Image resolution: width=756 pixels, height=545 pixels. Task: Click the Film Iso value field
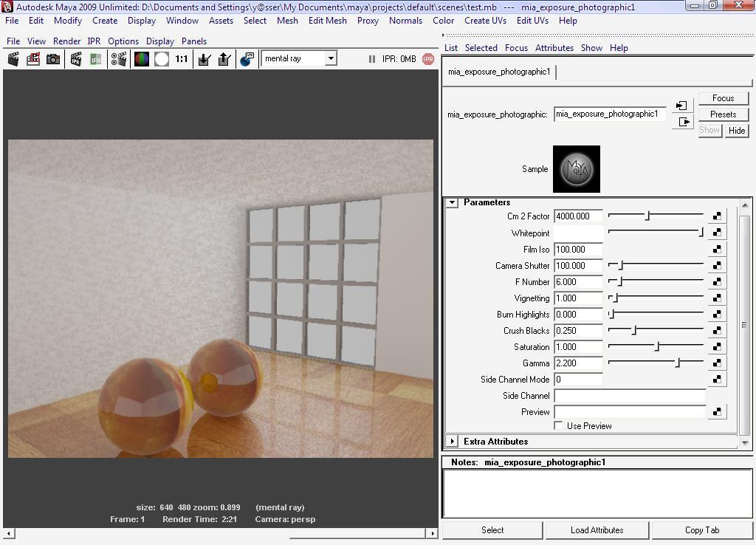[578, 250]
